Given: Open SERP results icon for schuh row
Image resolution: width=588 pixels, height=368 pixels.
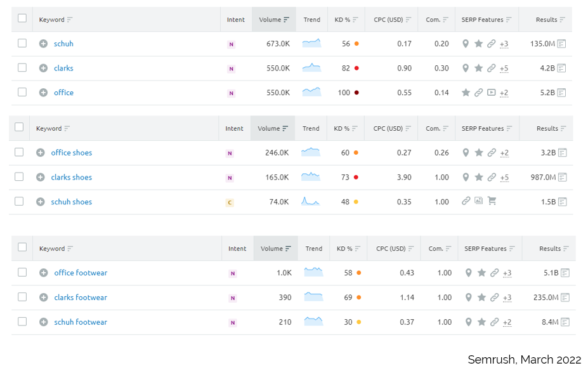Looking at the screenshot, I should [x=561, y=44].
